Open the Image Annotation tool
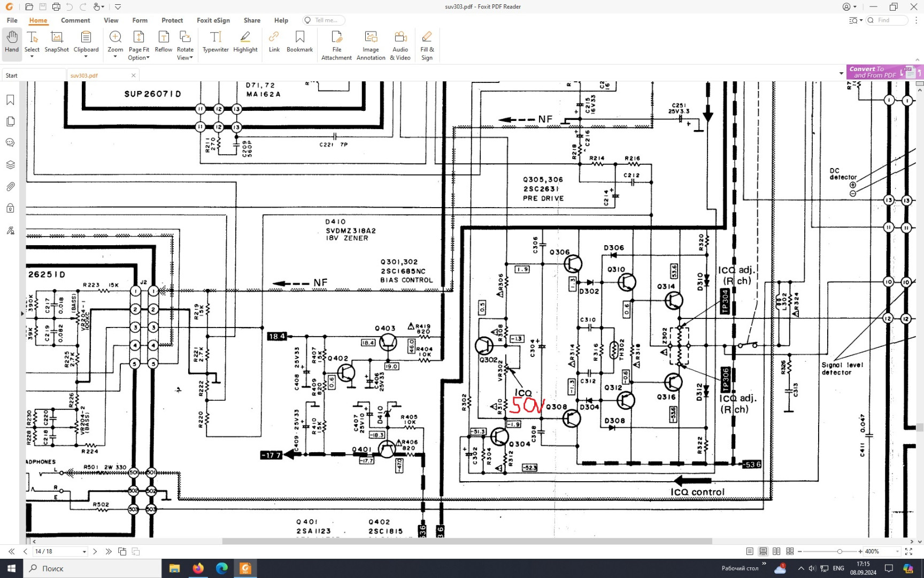 (x=371, y=45)
